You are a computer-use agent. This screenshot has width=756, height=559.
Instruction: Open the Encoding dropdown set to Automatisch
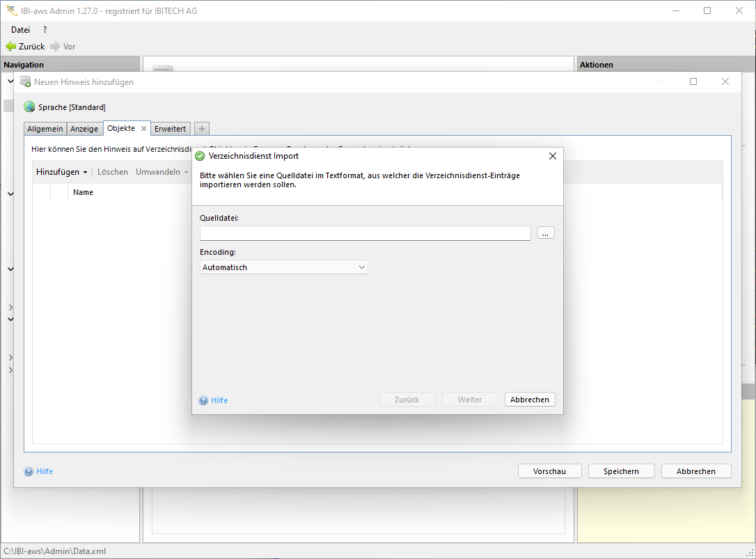coord(284,267)
